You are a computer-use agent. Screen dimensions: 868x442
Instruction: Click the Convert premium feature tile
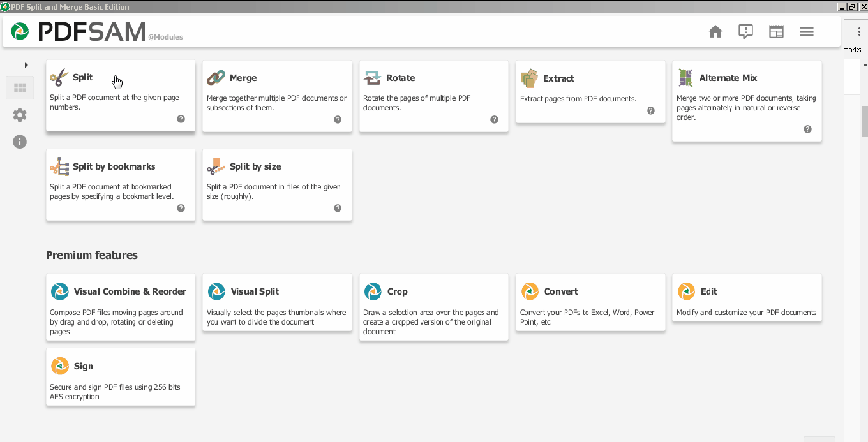click(590, 302)
